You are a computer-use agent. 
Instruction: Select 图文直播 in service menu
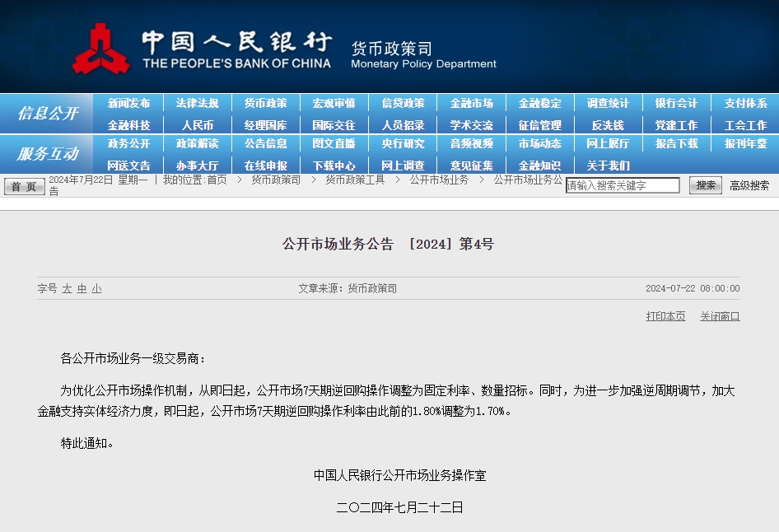tap(334, 143)
